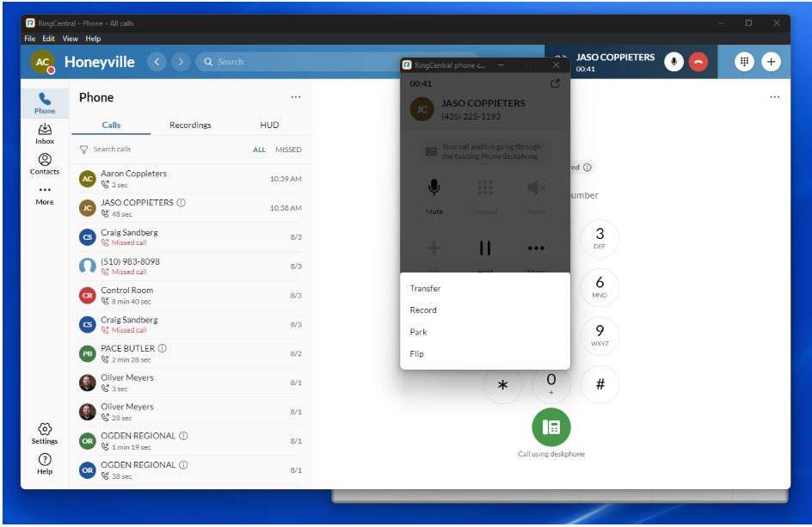812x527 pixels.
Task: Mute microphone in the top call bar
Action: tap(674, 62)
